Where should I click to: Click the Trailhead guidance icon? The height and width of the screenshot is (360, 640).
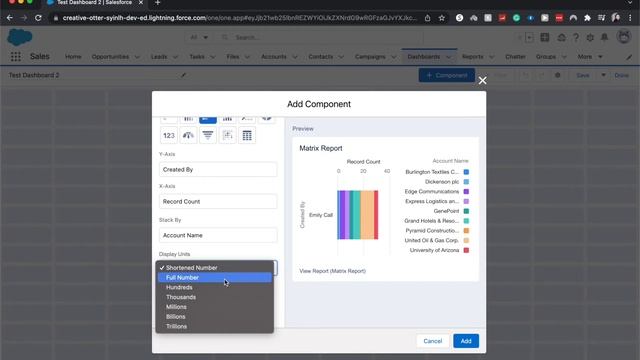(561, 38)
